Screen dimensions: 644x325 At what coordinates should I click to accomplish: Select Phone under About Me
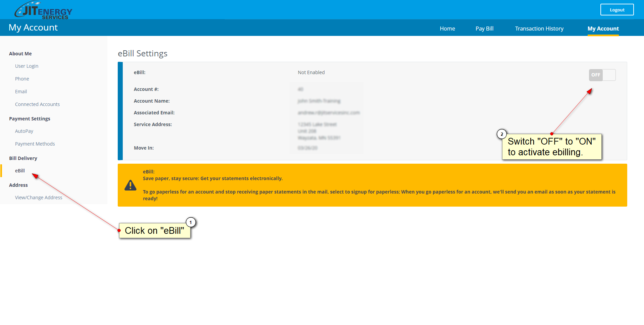pyautogui.click(x=22, y=79)
